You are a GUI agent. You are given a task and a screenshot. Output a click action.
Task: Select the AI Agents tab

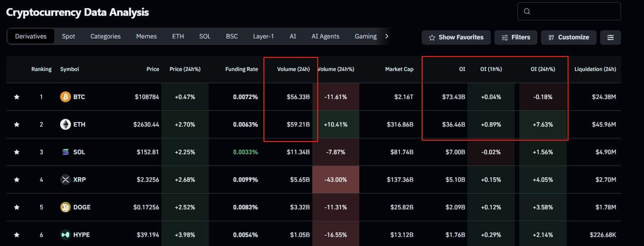click(325, 36)
